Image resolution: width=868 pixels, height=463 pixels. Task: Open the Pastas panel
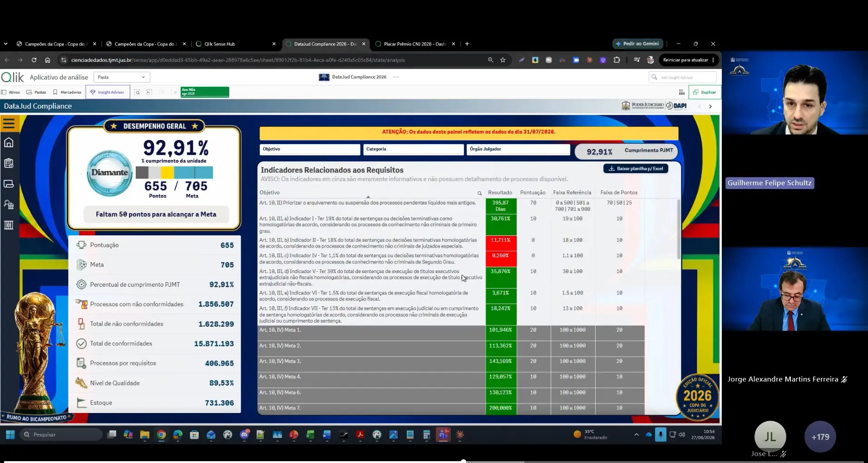[x=36, y=92]
